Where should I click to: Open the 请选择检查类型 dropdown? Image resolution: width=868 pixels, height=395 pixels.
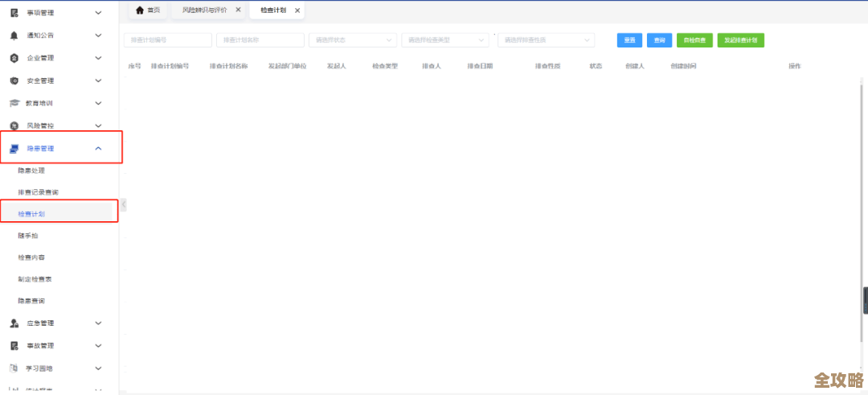(x=445, y=40)
